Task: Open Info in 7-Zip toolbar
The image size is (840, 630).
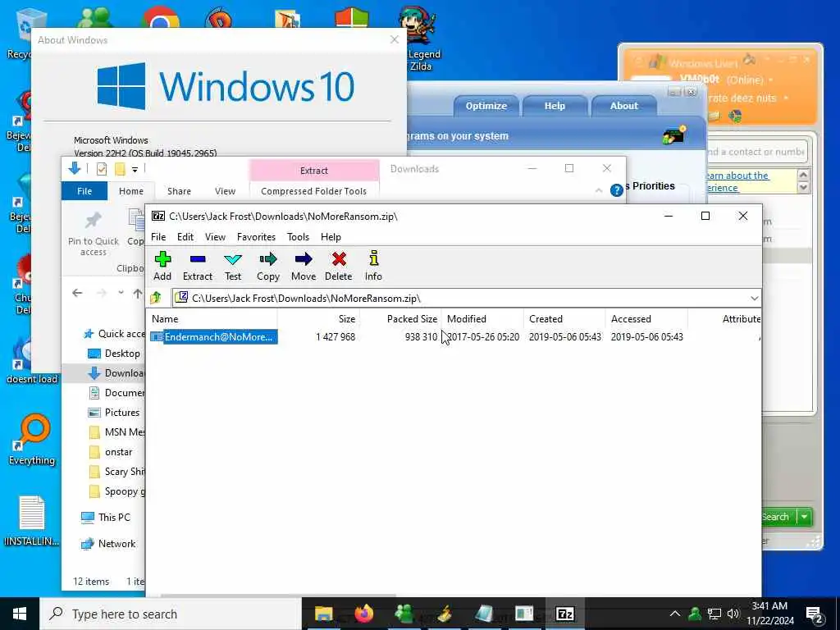Action: (x=373, y=267)
